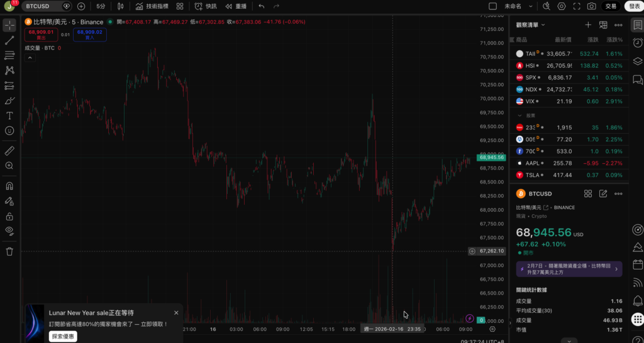This screenshot has width=644, height=343.
Task: Open the 技術指標 indicators menu
Action: [152, 6]
